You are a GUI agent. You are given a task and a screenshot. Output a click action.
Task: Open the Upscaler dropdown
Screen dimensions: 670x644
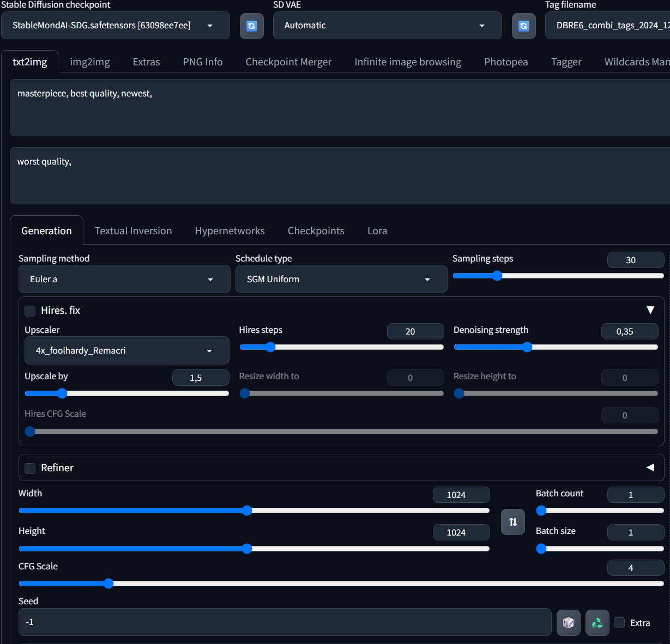click(126, 350)
